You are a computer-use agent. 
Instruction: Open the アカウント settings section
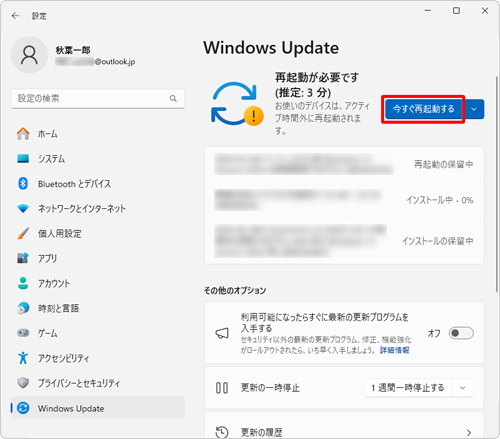coord(98,283)
